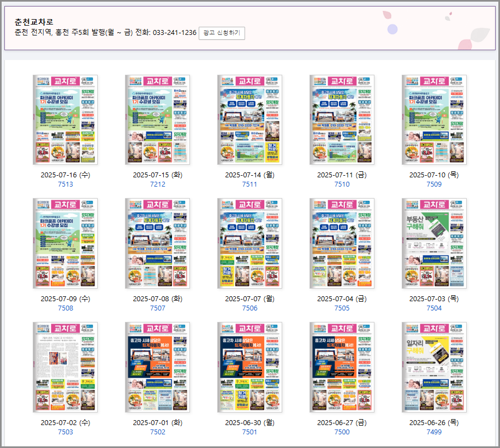Open issue link 7499
The height and width of the screenshot is (448, 500).
[x=433, y=432]
